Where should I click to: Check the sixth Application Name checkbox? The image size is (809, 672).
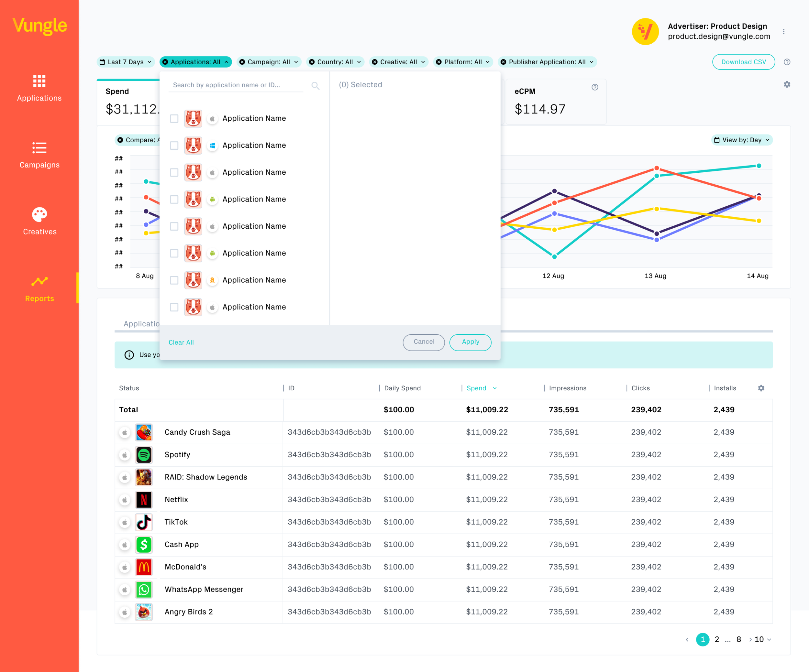[x=174, y=253]
